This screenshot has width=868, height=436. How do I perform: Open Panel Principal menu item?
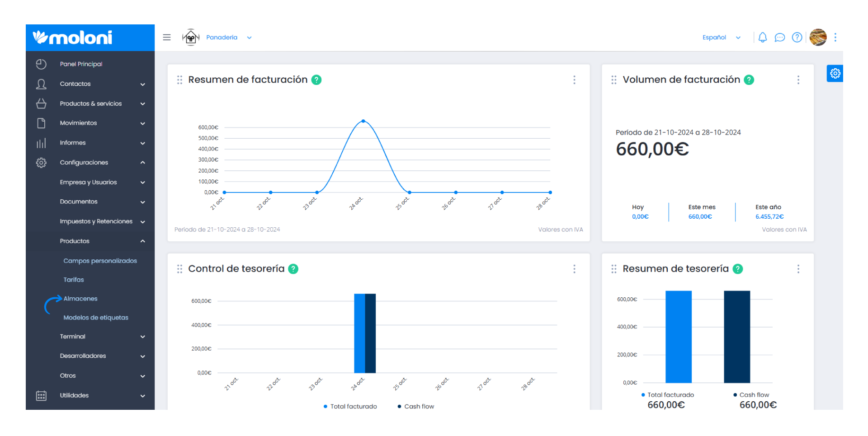(x=81, y=64)
